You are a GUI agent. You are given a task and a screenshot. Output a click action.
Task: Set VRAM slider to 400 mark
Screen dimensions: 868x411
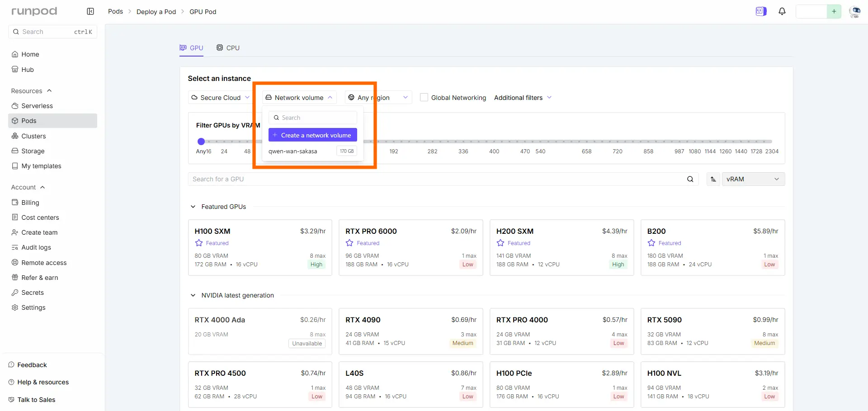click(494, 142)
